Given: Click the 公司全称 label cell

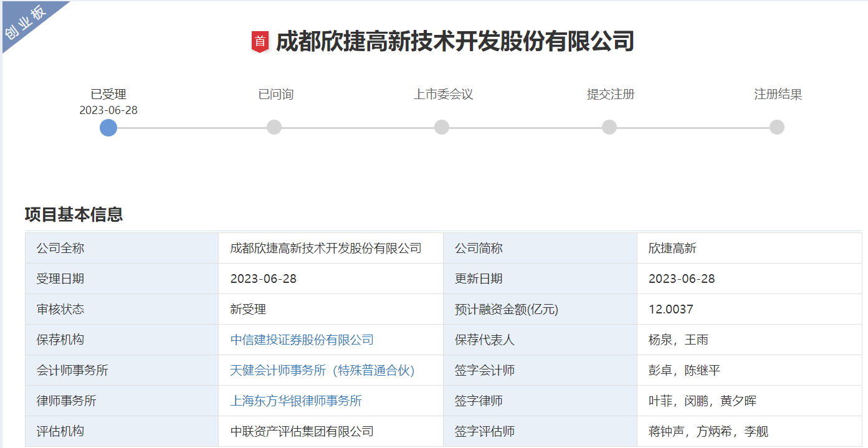Looking at the screenshot, I should (x=122, y=248).
